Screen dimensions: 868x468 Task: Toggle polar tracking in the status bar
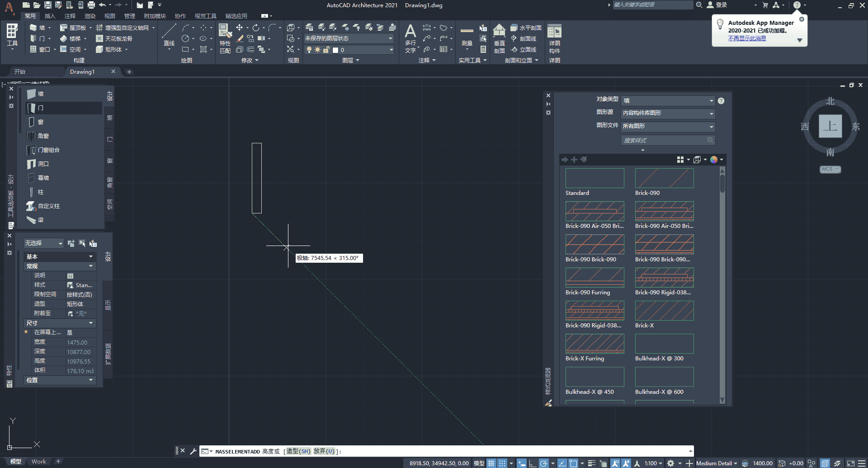coord(544,463)
